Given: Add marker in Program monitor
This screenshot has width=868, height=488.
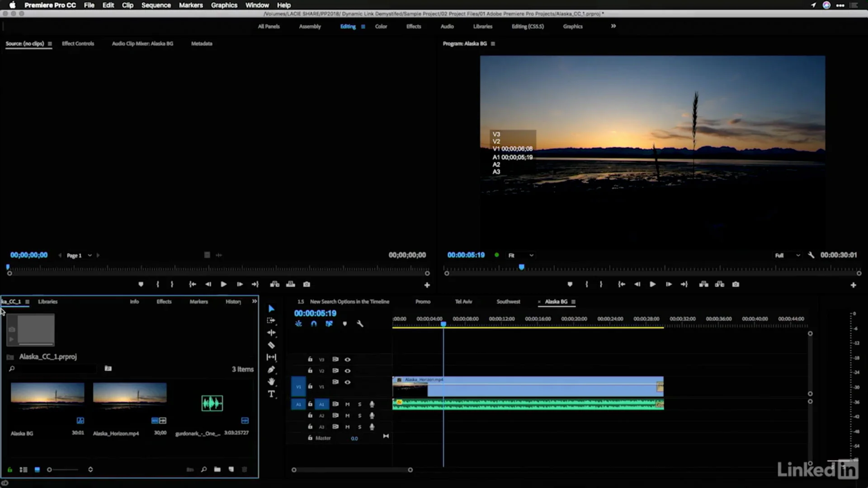Looking at the screenshot, I should (x=570, y=284).
